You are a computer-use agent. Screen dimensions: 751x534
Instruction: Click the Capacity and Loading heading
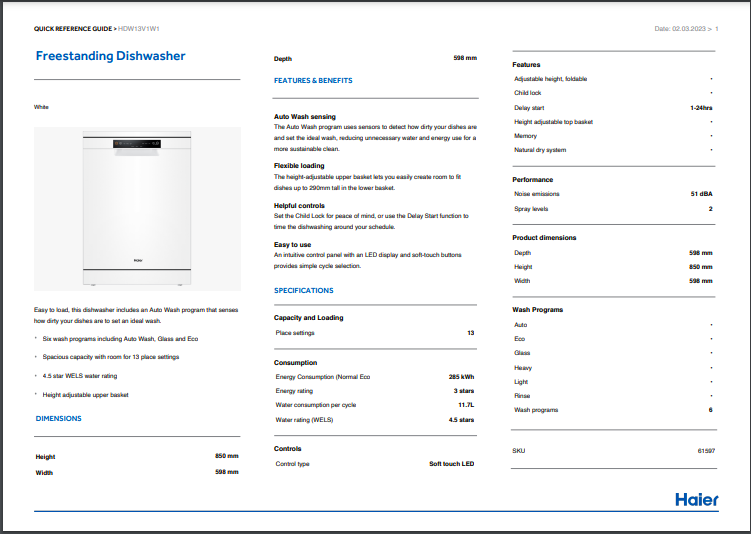coord(309,318)
